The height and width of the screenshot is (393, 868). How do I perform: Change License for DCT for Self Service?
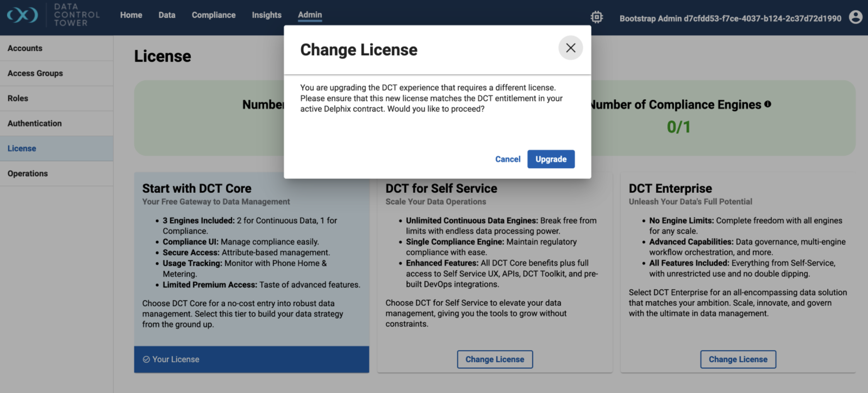point(494,359)
